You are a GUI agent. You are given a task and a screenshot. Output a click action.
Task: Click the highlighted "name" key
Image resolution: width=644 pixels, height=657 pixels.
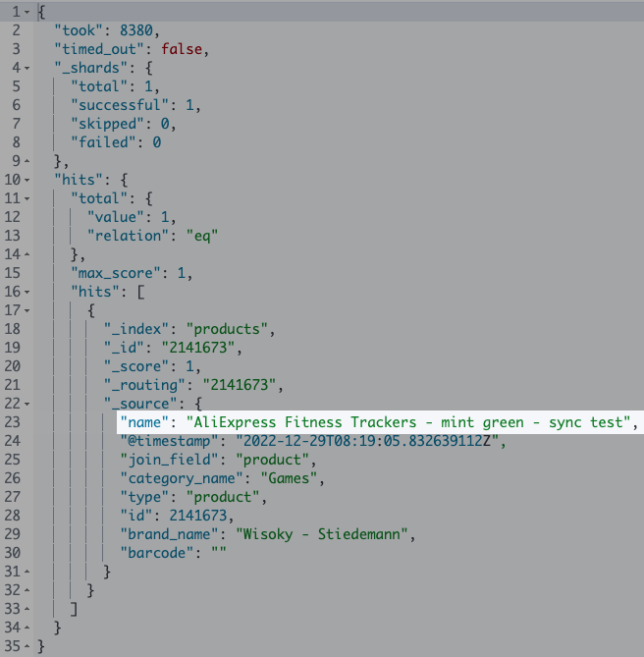(x=144, y=422)
